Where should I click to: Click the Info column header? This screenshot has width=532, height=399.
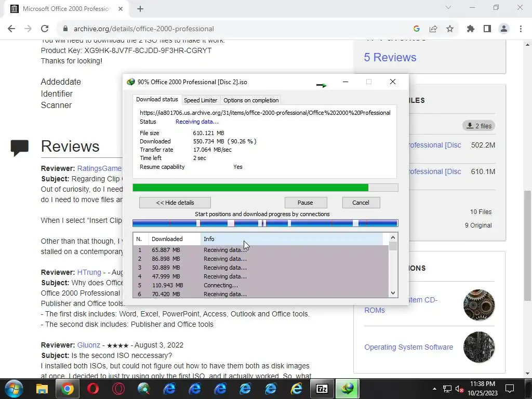click(x=292, y=239)
